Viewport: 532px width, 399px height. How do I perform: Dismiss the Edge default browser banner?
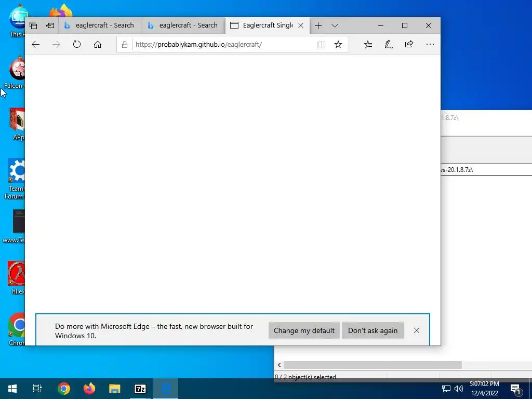pos(417,330)
